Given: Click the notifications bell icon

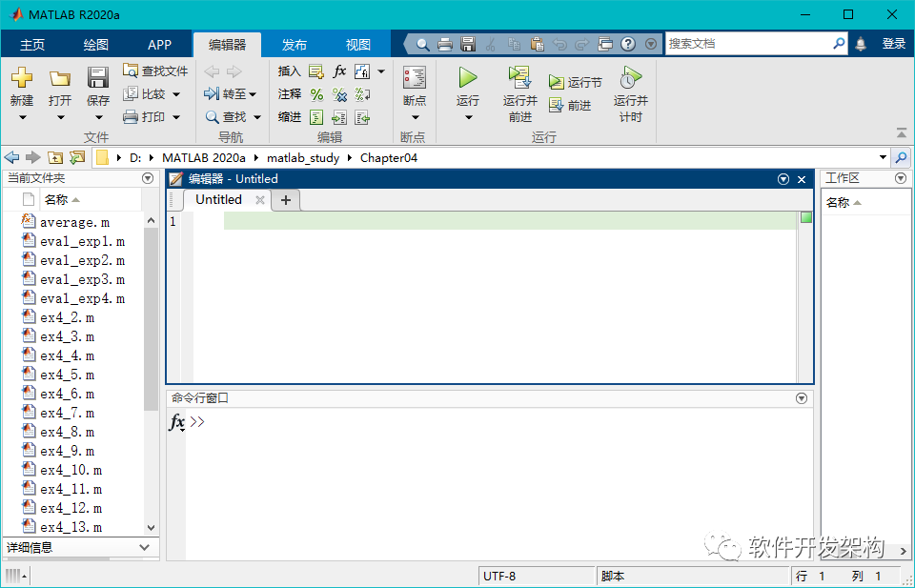Looking at the screenshot, I should (x=860, y=44).
